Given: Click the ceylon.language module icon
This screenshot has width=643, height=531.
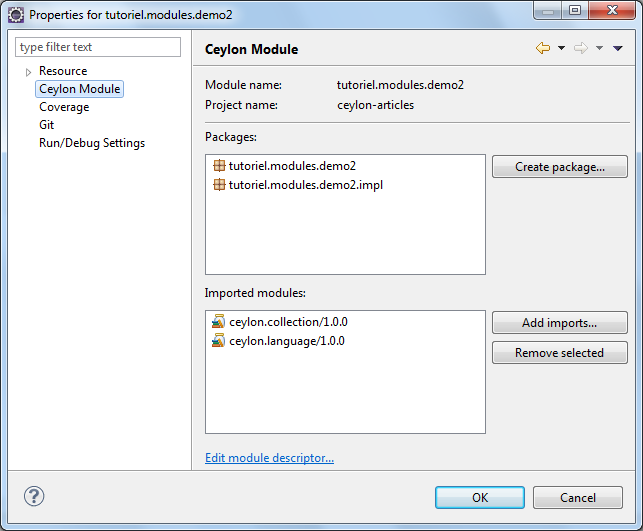Looking at the screenshot, I should pyautogui.click(x=219, y=341).
